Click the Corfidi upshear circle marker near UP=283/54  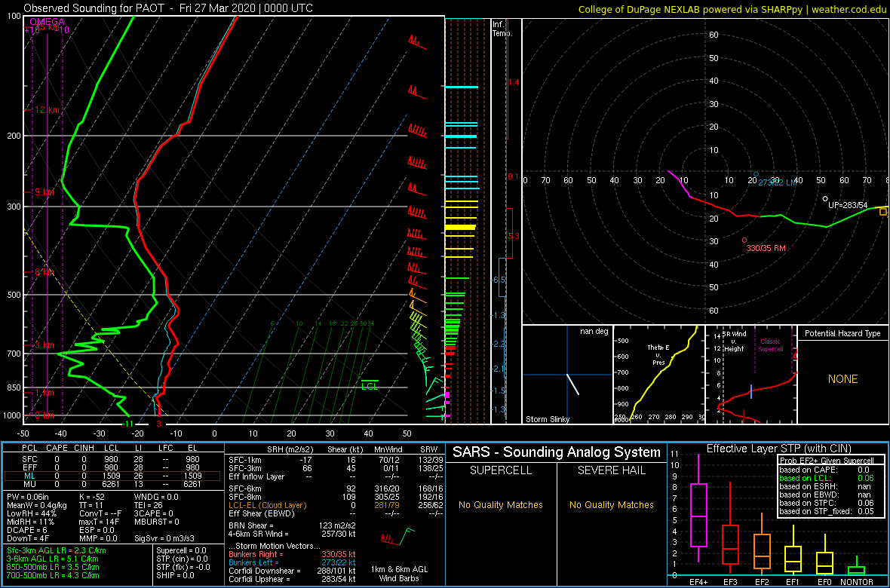pos(824,199)
